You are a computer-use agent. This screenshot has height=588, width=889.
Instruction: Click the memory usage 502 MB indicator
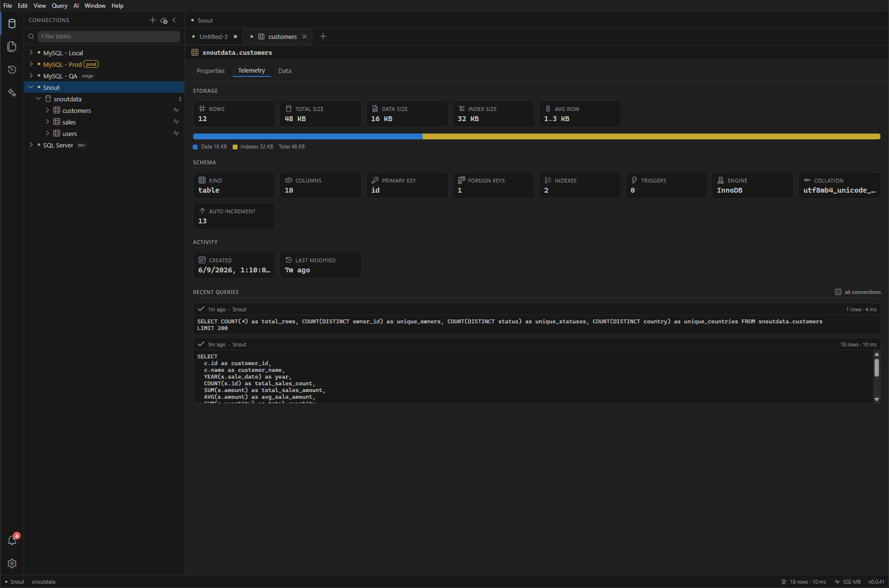(847, 582)
